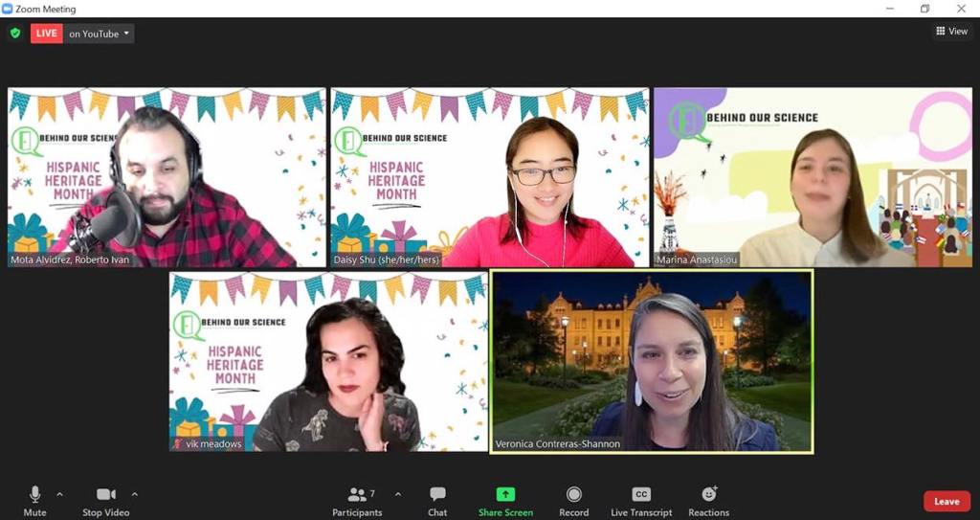Screen dimensions: 980x520
Task: Start recording with the Record button
Action: click(573, 501)
